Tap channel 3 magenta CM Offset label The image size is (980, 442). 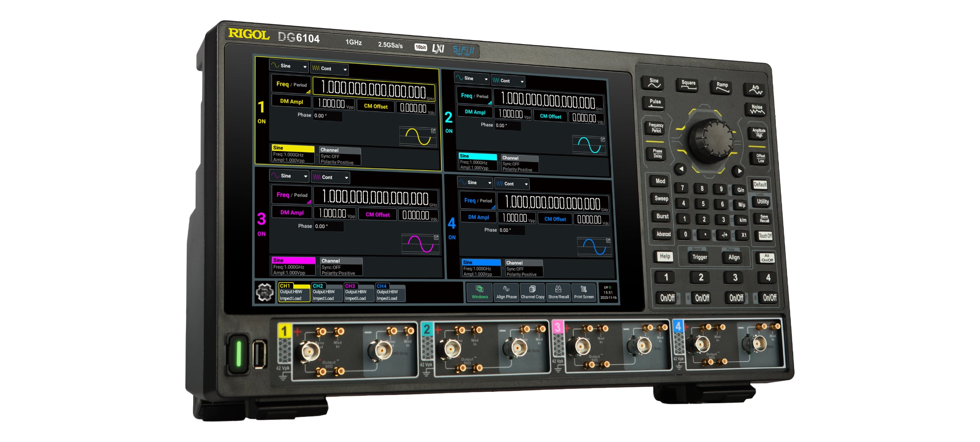378,215
